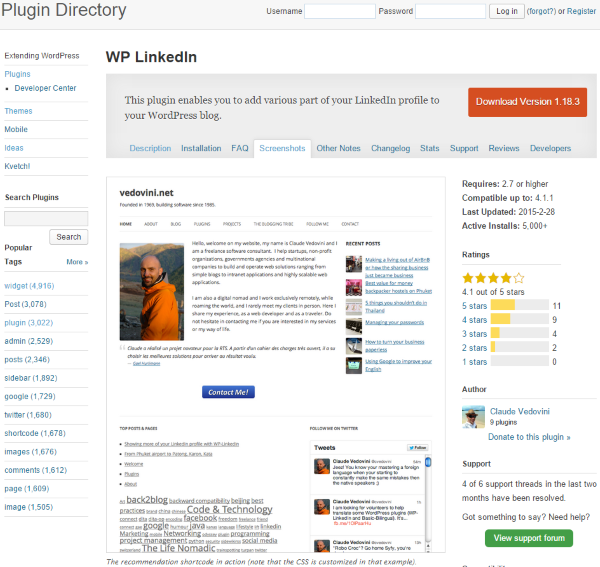Expand popular tags with More link
This screenshot has width=600, height=567.
[77, 262]
